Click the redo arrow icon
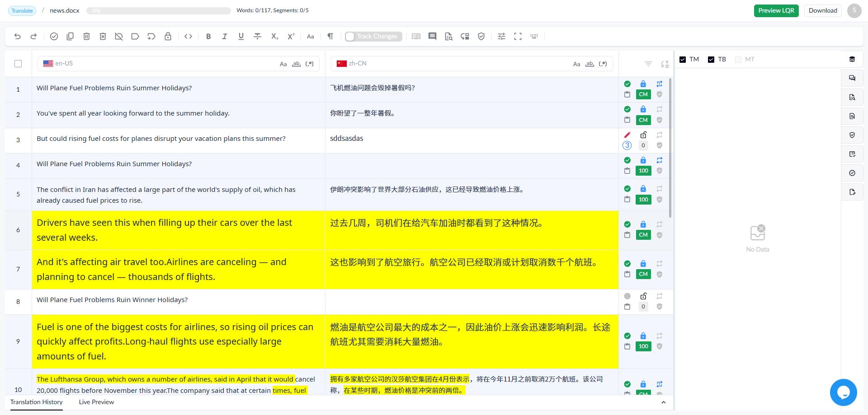The width and height of the screenshot is (868, 415). pyautogui.click(x=33, y=37)
